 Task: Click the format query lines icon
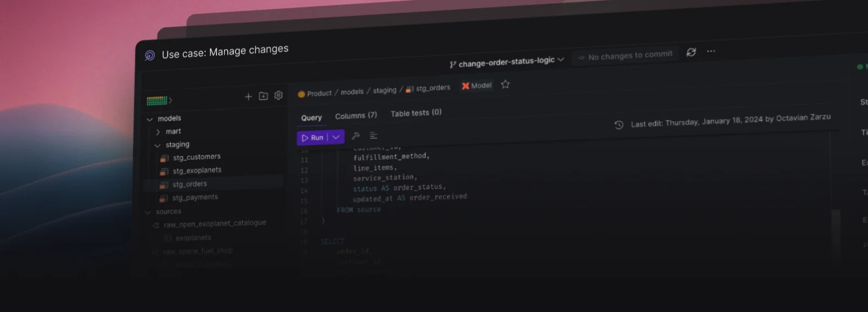373,135
